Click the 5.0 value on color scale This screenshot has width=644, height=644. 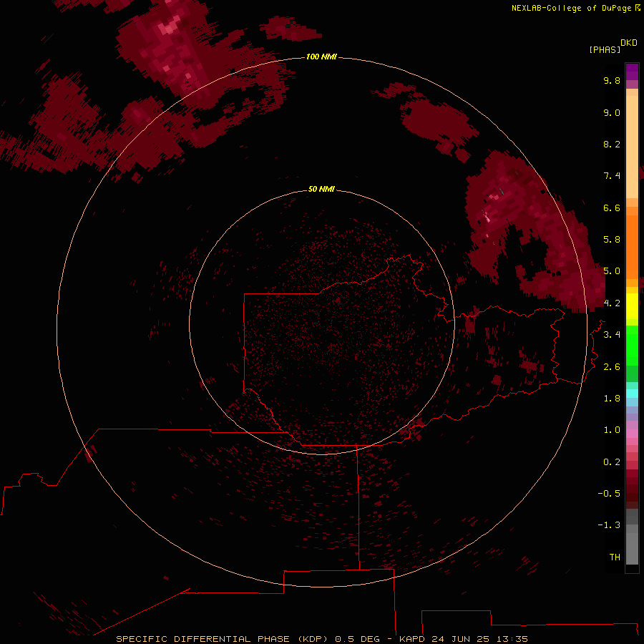[x=612, y=271]
